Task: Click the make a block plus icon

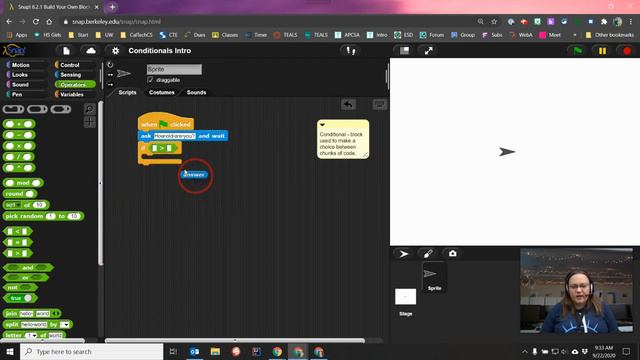Action: (89, 122)
